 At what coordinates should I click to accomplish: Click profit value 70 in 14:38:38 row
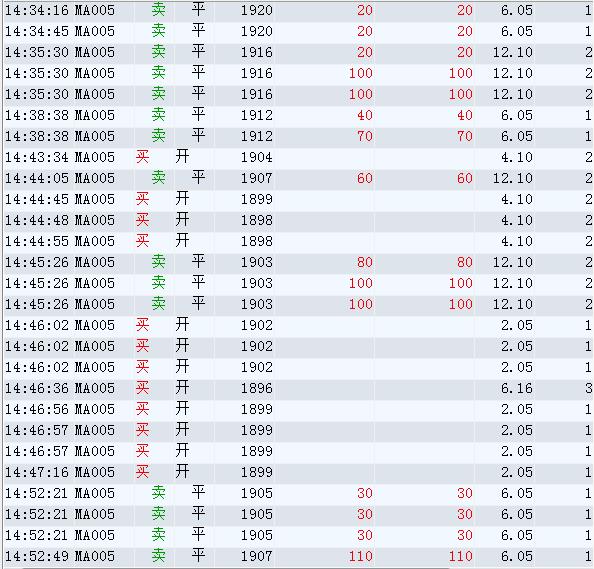(x=365, y=136)
